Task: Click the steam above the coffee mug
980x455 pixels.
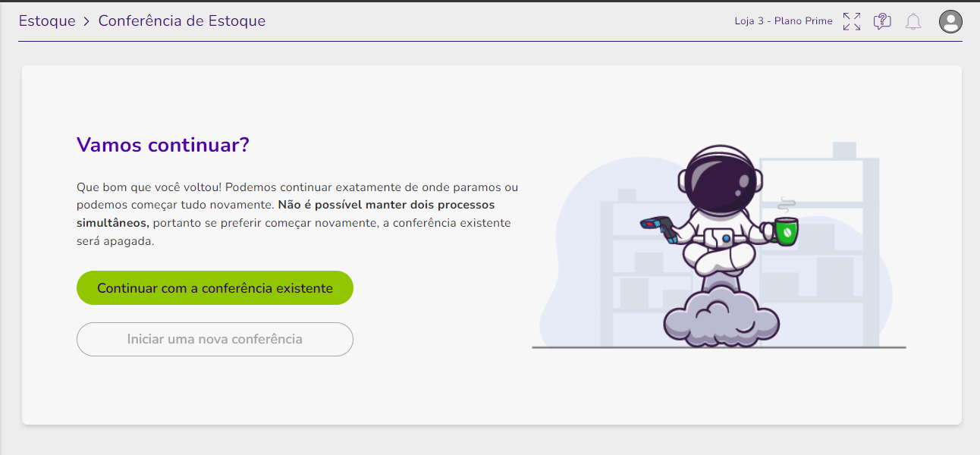Action: [787, 206]
